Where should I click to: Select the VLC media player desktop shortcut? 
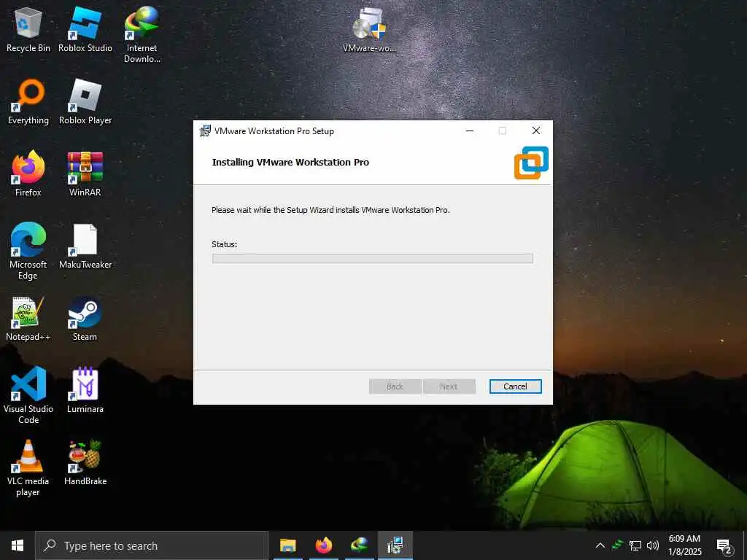(28, 468)
